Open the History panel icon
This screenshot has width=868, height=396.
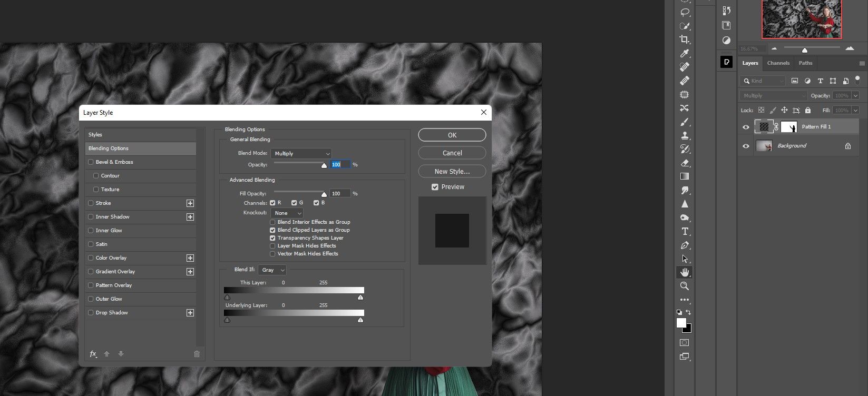point(726,11)
